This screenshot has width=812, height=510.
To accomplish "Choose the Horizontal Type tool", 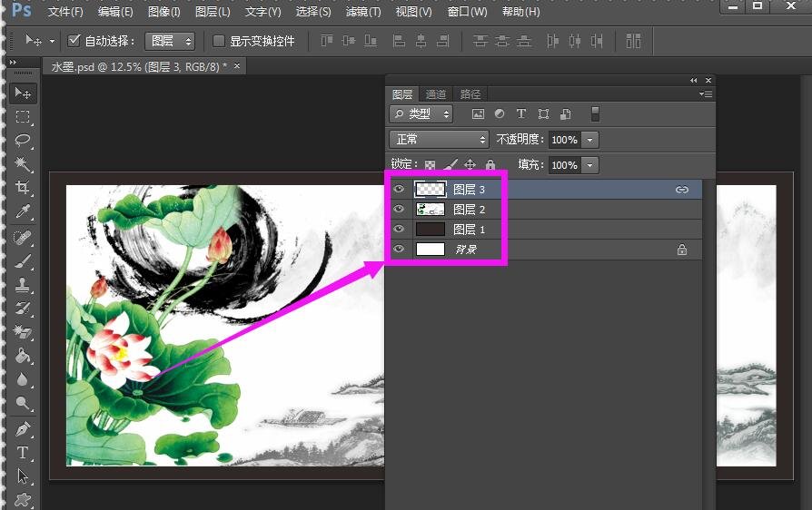I will point(23,452).
